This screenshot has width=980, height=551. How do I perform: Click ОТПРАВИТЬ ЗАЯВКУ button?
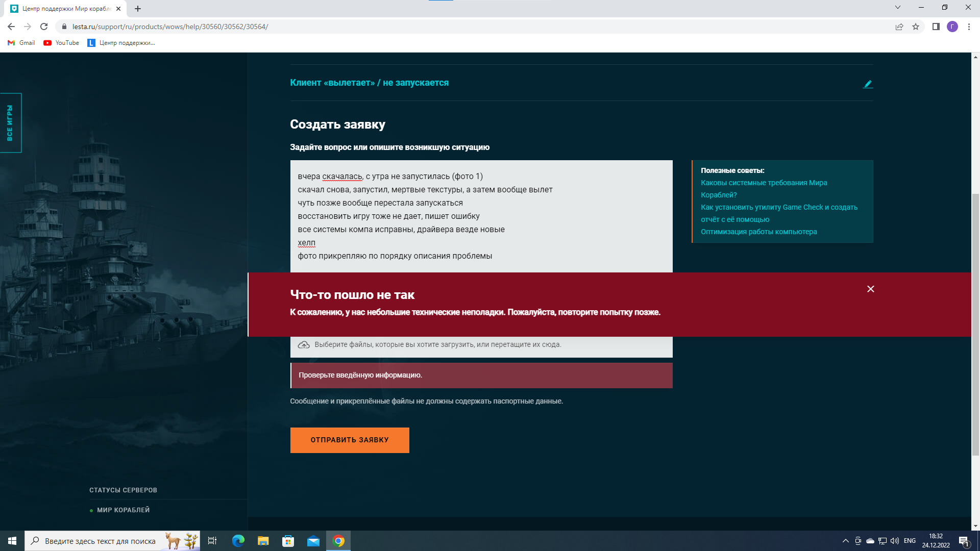[350, 440]
